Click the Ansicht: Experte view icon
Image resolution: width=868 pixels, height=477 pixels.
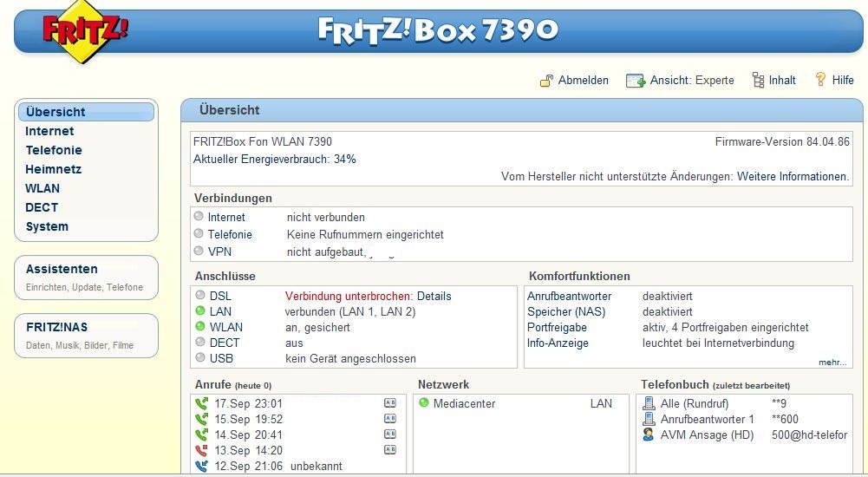(636, 81)
